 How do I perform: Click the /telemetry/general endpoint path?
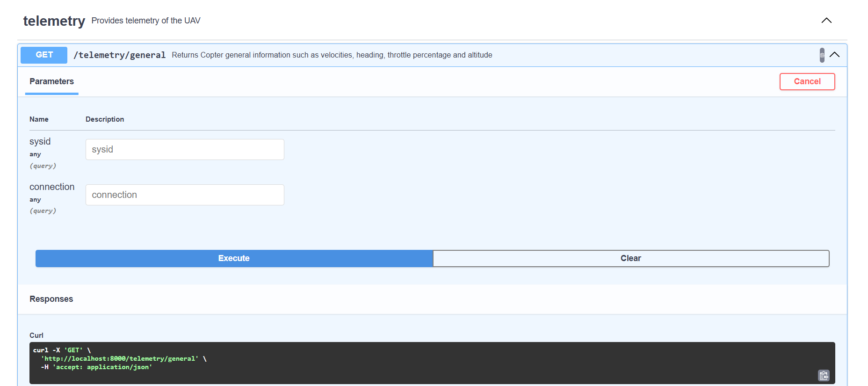(x=120, y=55)
